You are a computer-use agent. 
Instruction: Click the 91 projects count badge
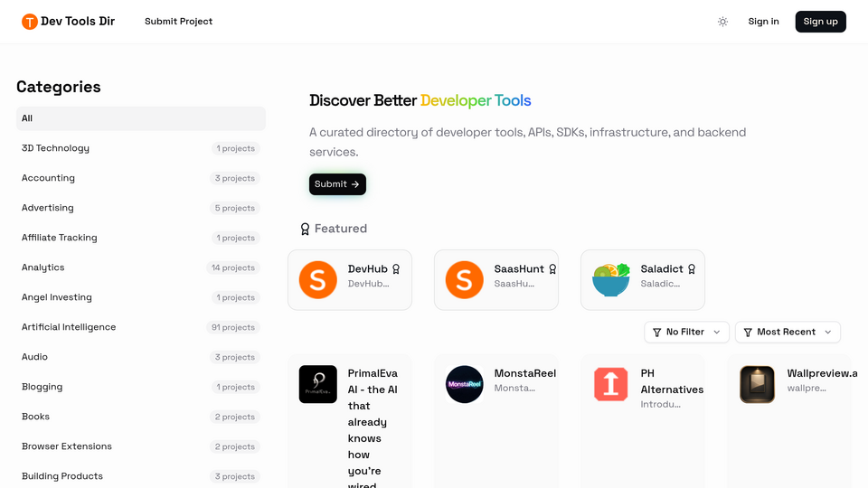tap(233, 327)
